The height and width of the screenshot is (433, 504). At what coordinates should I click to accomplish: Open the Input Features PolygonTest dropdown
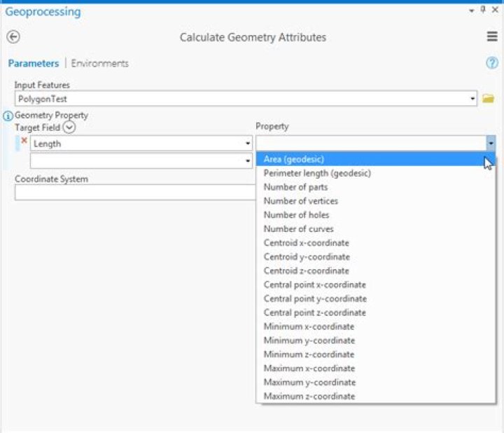[x=474, y=99]
